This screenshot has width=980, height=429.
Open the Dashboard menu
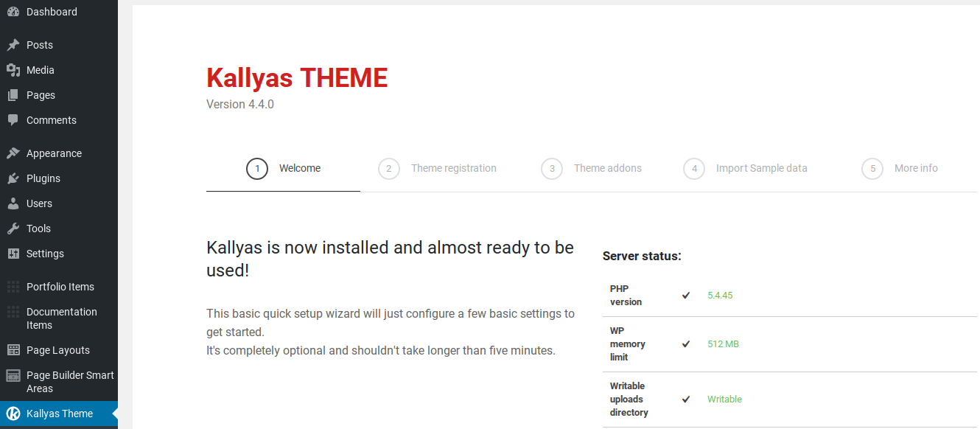click(x=59, y=12)
